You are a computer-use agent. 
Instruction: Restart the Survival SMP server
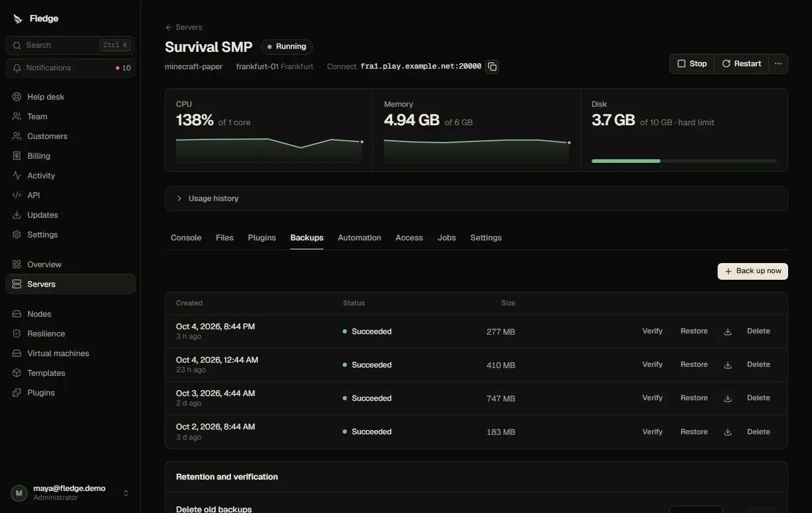pos(742,64)
